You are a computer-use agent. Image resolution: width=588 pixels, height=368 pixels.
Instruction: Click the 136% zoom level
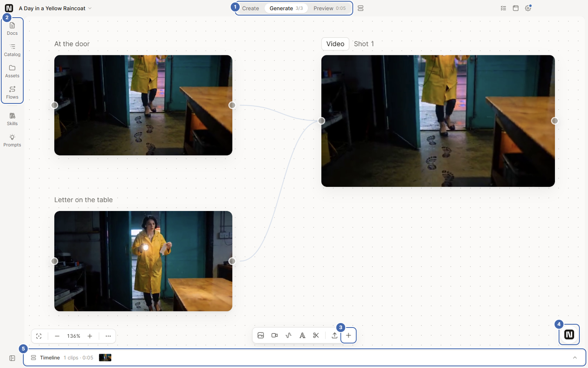pyautogui.click(x=73, y=336)
